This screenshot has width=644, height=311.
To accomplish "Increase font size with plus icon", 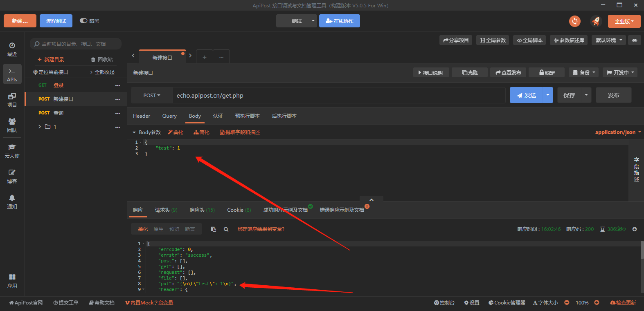I will tap(597, 303).
